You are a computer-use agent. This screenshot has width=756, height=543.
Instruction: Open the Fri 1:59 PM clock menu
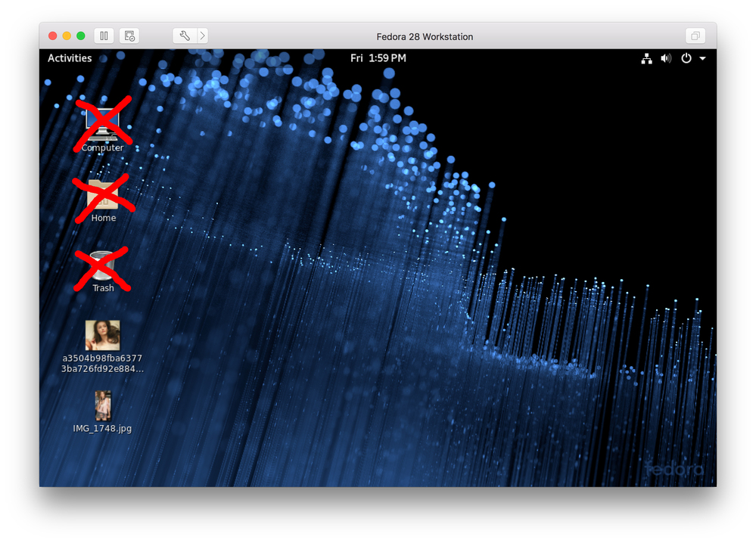coord(378,58)
